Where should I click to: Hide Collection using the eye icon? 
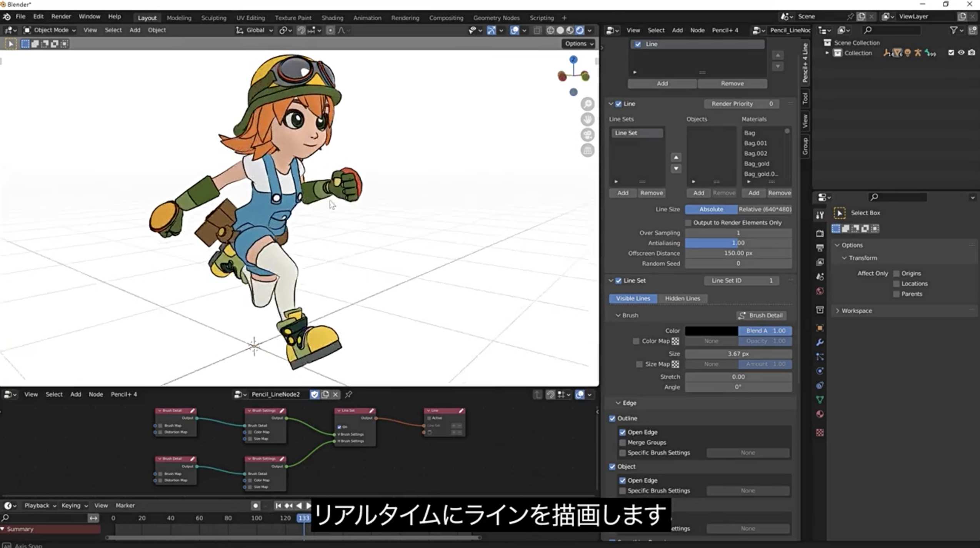coord(961,53)
